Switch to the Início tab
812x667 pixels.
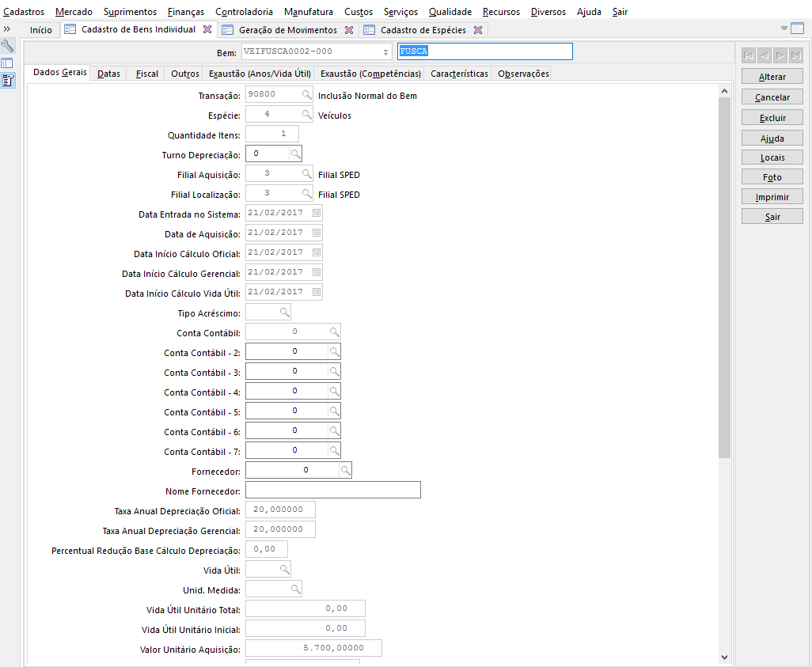tap(41, 30)
